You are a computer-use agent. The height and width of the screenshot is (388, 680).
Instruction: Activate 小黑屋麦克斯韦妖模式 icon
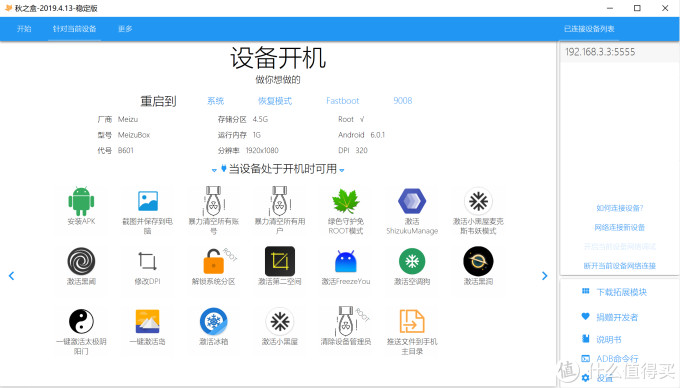point(478,201)
